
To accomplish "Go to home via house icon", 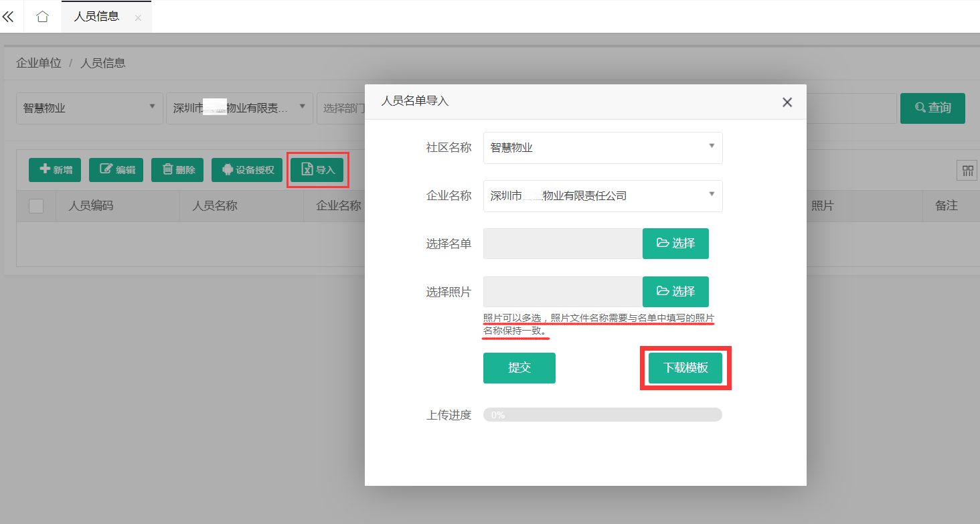I will (43, 17).
